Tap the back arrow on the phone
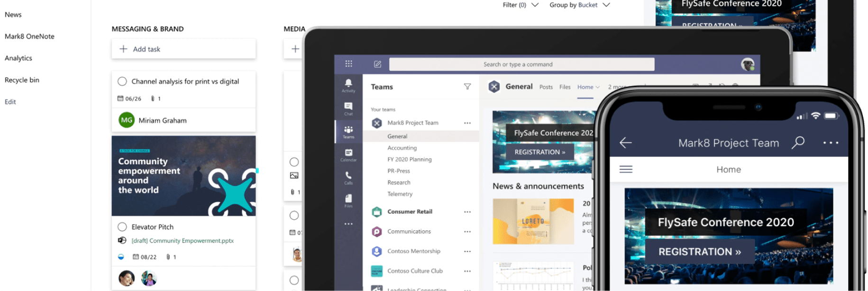 tap(626, 143)
